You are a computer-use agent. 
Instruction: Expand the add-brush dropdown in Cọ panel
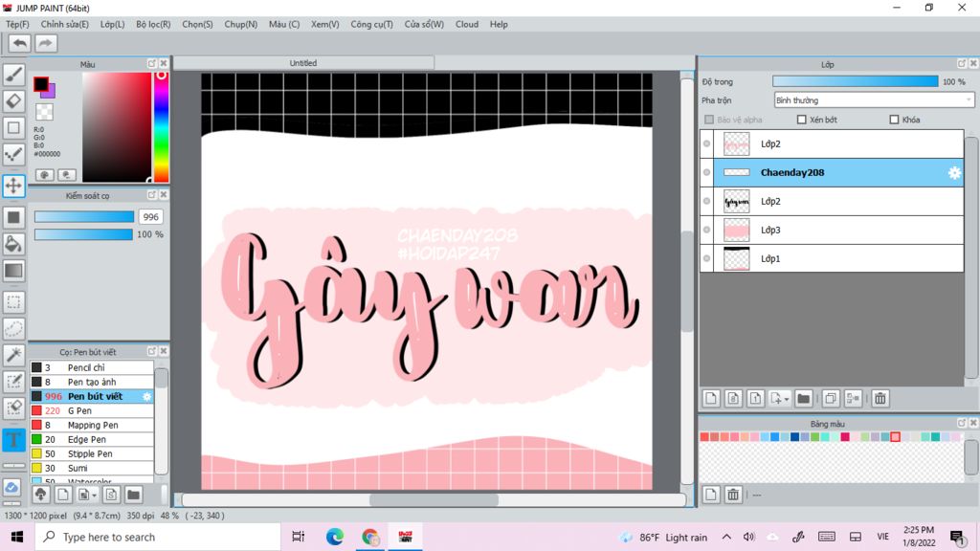click(x=94, y=496)
